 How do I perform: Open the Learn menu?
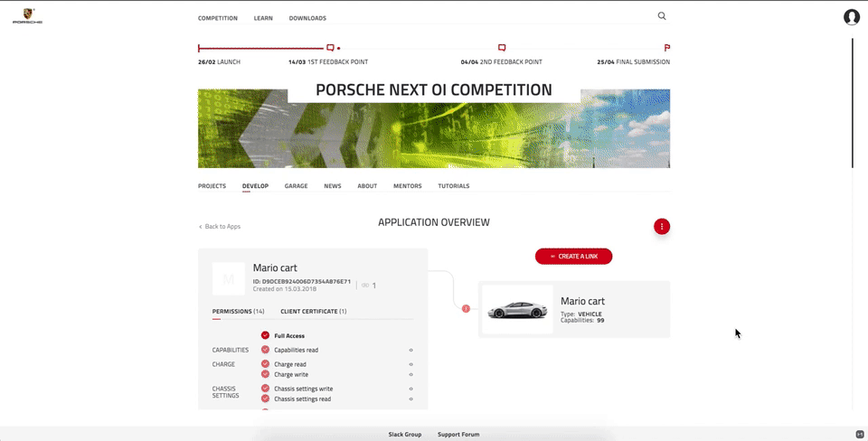[263, 18]
